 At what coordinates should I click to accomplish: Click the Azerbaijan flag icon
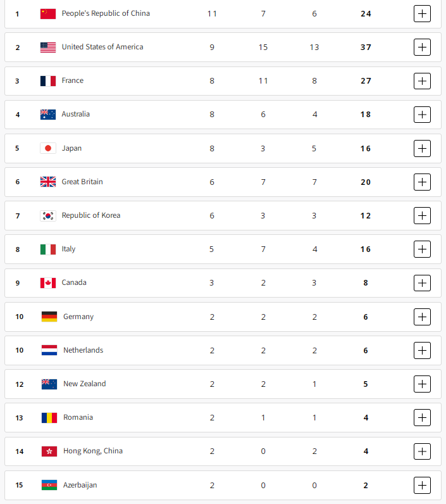coord(49,485)
